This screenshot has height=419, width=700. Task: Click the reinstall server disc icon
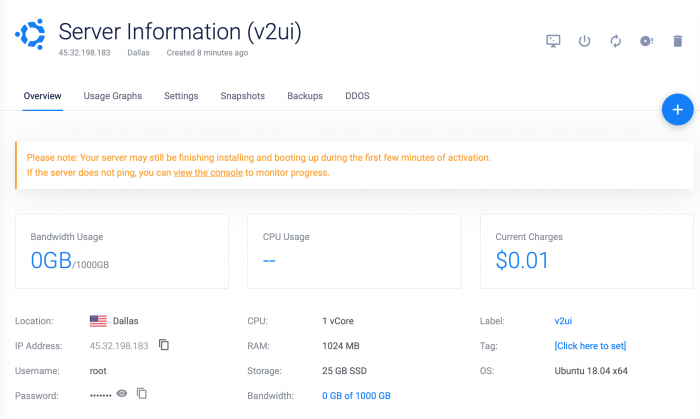point(647,41)
